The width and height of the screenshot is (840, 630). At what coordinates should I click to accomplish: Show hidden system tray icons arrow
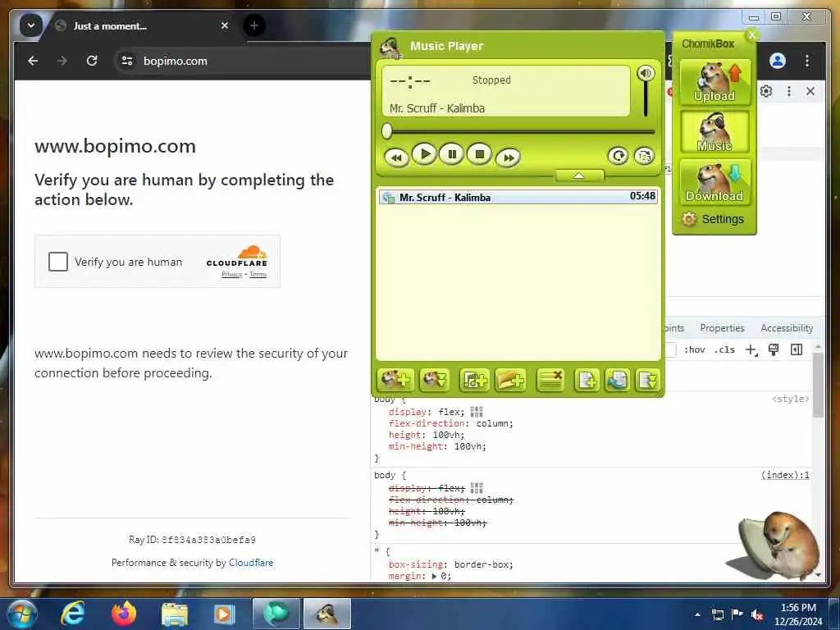(x=697, y=614)
